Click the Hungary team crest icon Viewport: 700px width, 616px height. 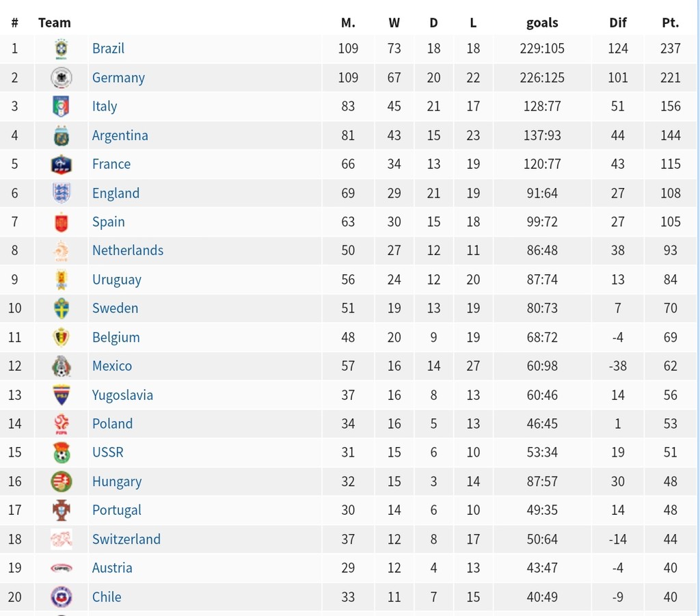click(61, 481)
